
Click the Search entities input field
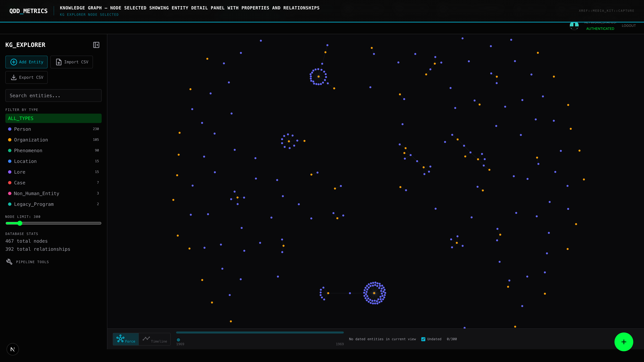point(53,95)
